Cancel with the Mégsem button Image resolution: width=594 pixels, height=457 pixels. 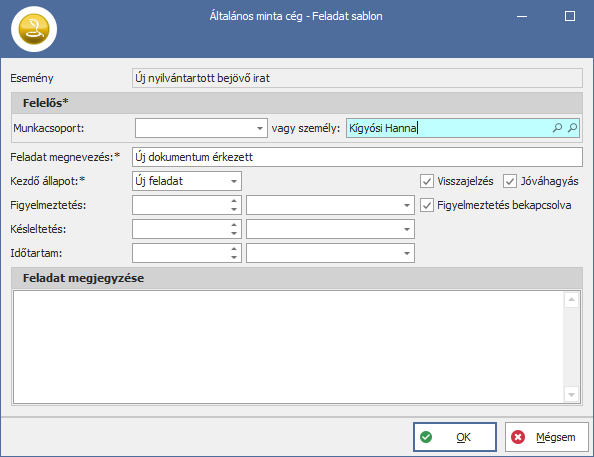click(547, 437)
